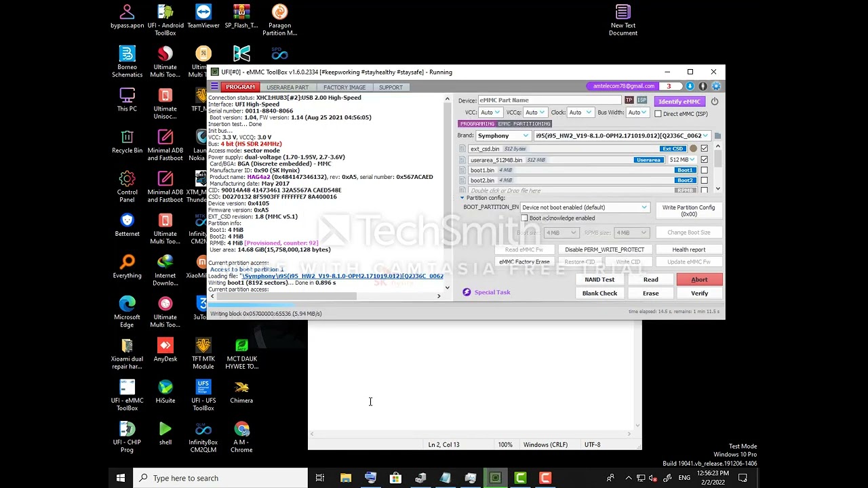
Task: Check the boot2.bin row checkbox
Action: point(704,180)
